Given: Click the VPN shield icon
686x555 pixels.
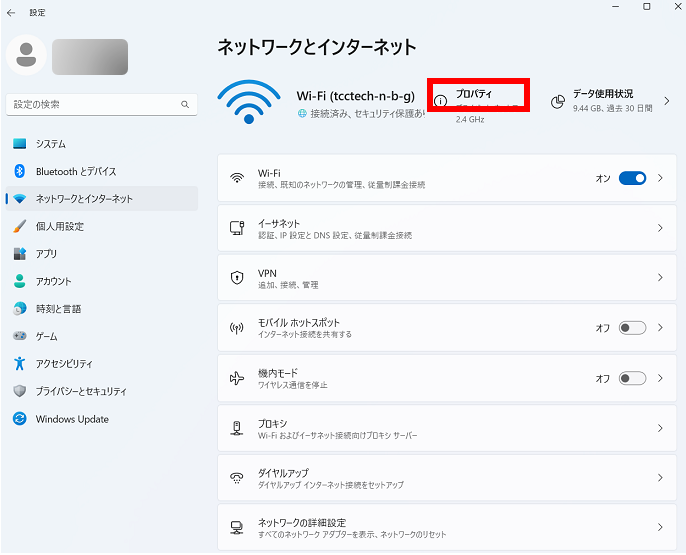Looking at the screenshot, I should pyautogui.click(x=237, y=278).
